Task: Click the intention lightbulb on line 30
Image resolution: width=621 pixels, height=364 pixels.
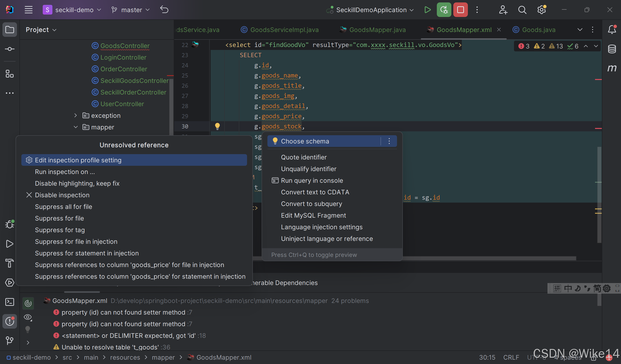Action: [x=217, y=126]
